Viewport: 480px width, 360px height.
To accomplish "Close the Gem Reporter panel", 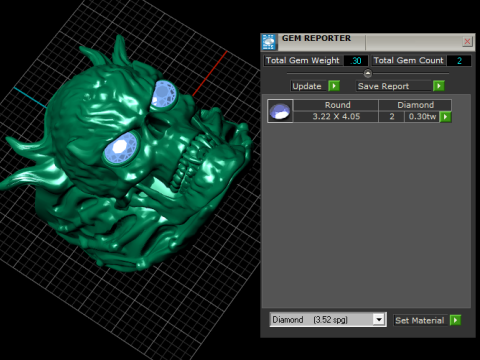I will (467, 42).
